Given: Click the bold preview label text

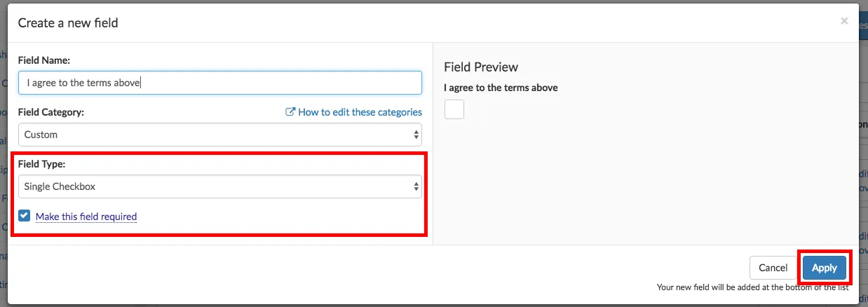Looking at the screenshot, I should pos(501,88).
